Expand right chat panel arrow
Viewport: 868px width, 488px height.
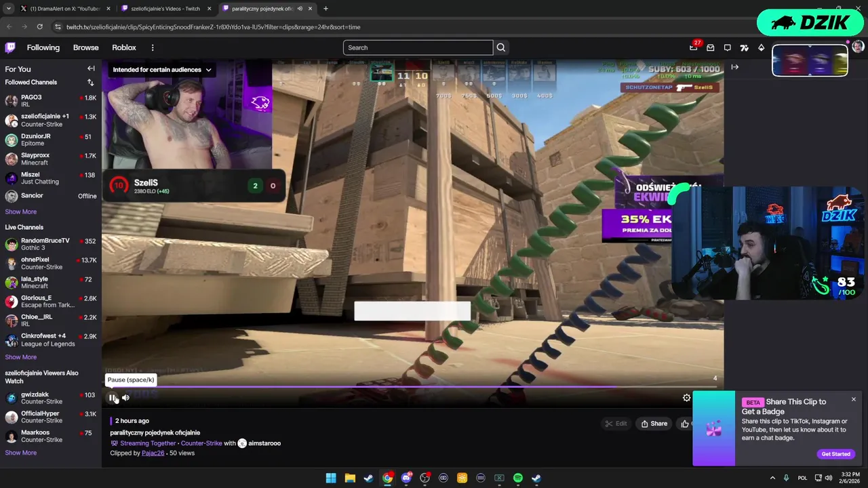click(x=734, y=67)
